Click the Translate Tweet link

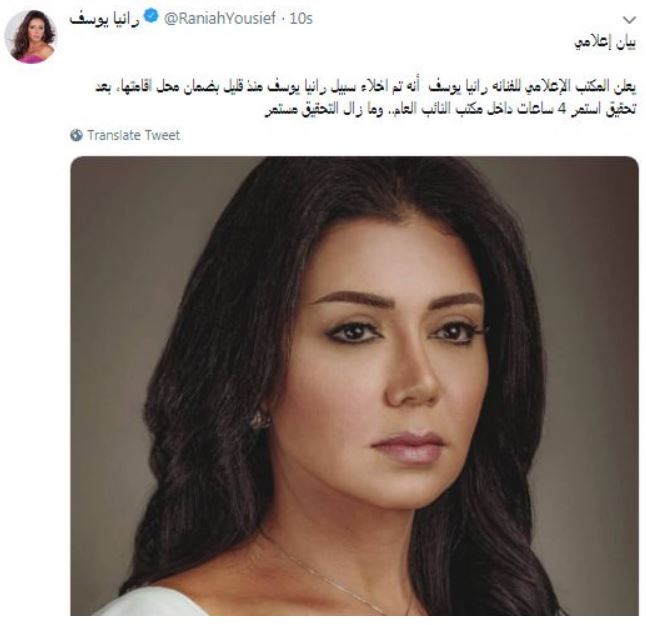133,135
